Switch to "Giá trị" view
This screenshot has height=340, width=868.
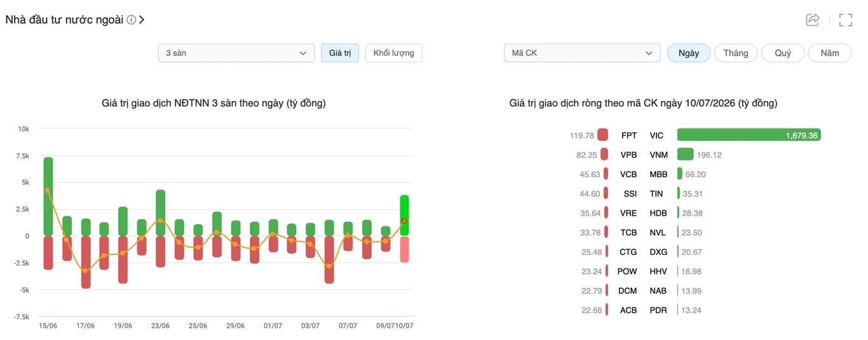340,53
